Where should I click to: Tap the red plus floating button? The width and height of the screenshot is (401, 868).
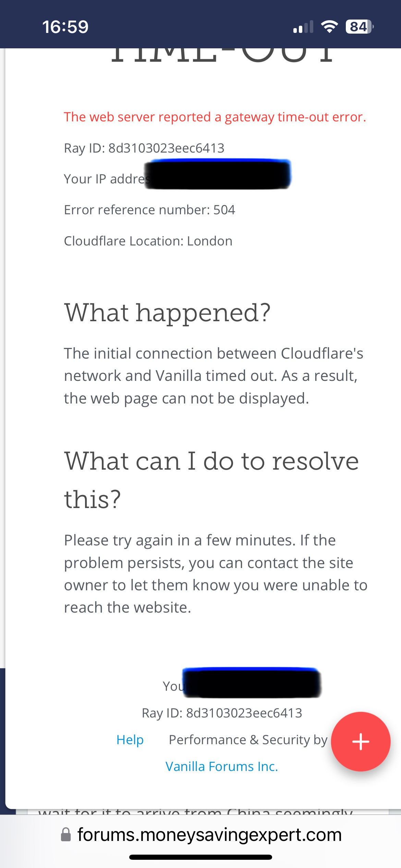coord(361,742)
